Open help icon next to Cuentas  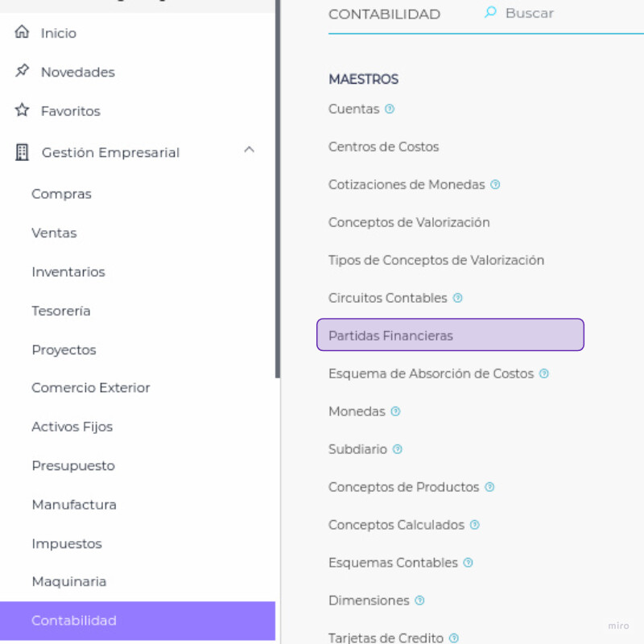click(x=390, y=109)
